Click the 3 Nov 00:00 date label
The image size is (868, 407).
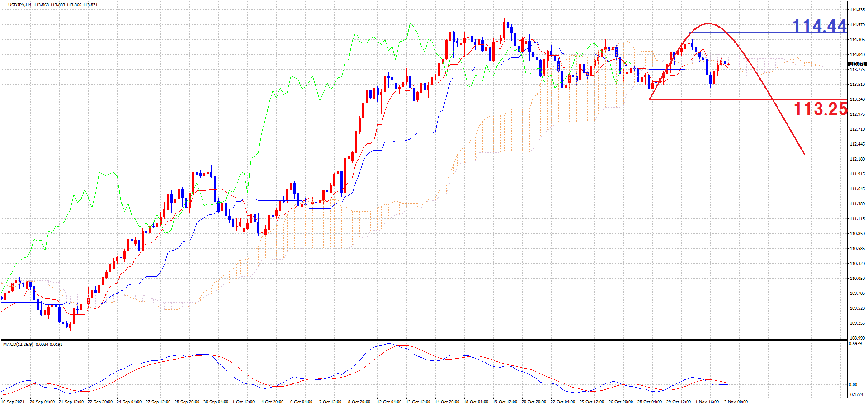(x=736, y=402)
